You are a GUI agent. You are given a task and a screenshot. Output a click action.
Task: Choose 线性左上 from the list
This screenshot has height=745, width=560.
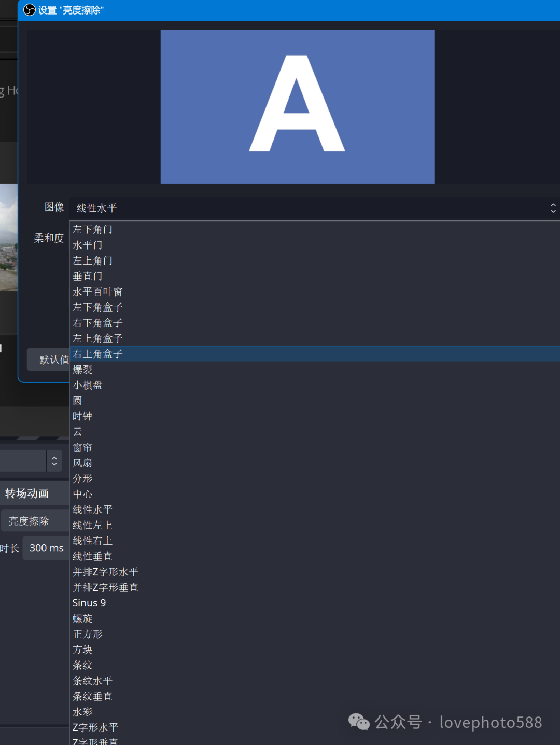93,525
